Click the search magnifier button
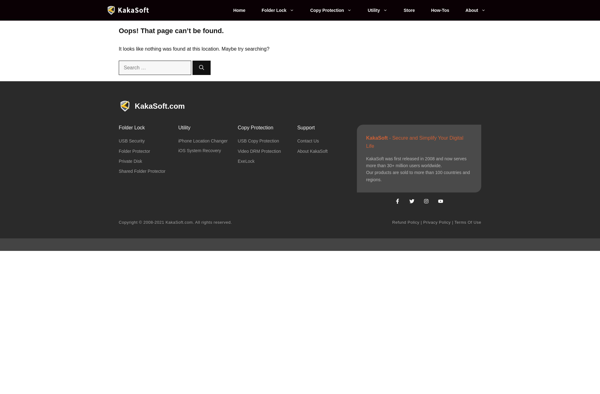 pyautogui.click(x=201, y=68)
